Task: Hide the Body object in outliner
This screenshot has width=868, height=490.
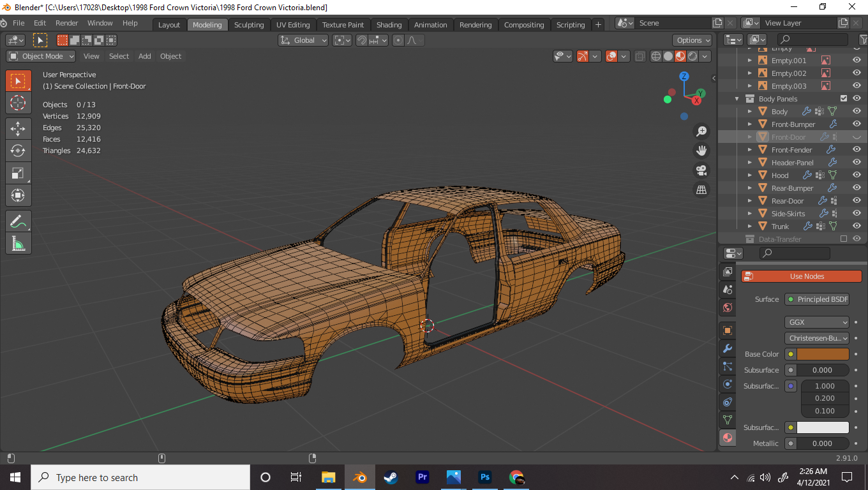Action: pos(857,111)
